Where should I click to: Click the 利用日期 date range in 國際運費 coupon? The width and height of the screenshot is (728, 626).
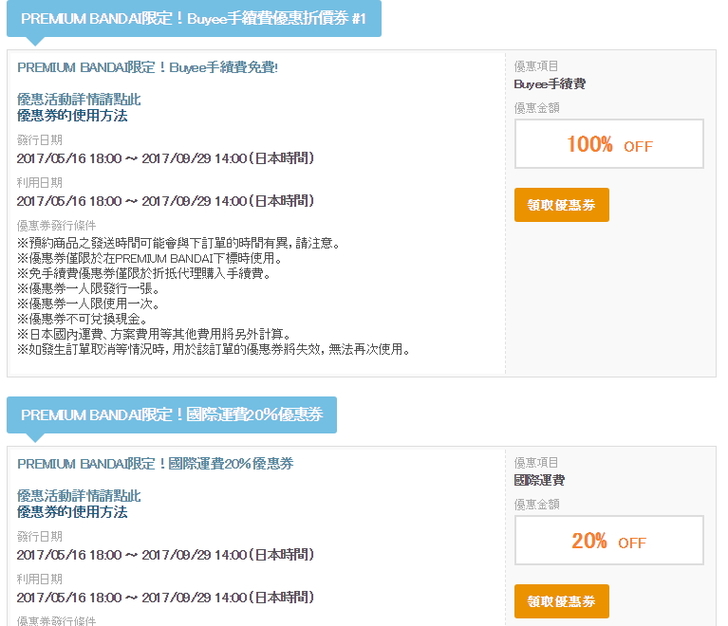tap(165, 598)
